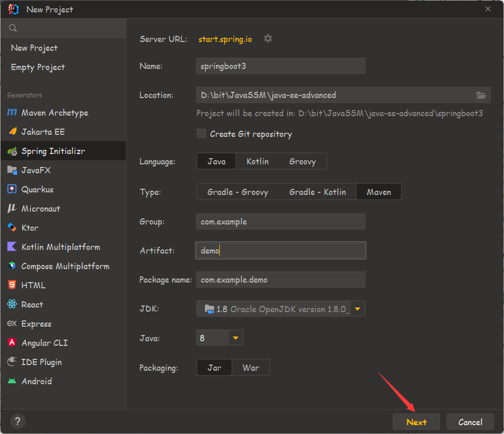Image resolution: width=504 pixels, height=434 pixels.
Task: Enable Create Git repository checkbox
Action: click(x=201, y=133)
